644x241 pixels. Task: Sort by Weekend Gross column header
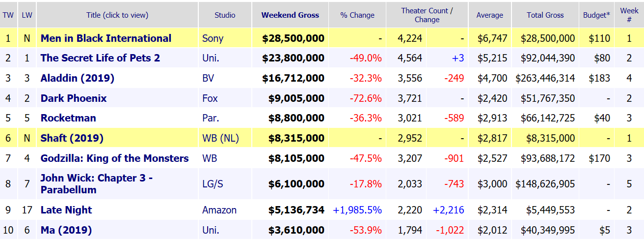tap(290, 15)
